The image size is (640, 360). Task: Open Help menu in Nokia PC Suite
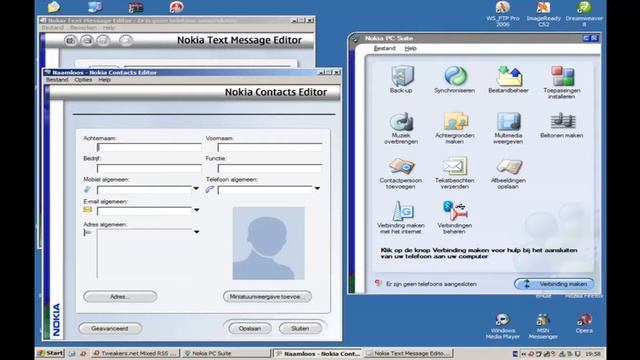[411, 49]
